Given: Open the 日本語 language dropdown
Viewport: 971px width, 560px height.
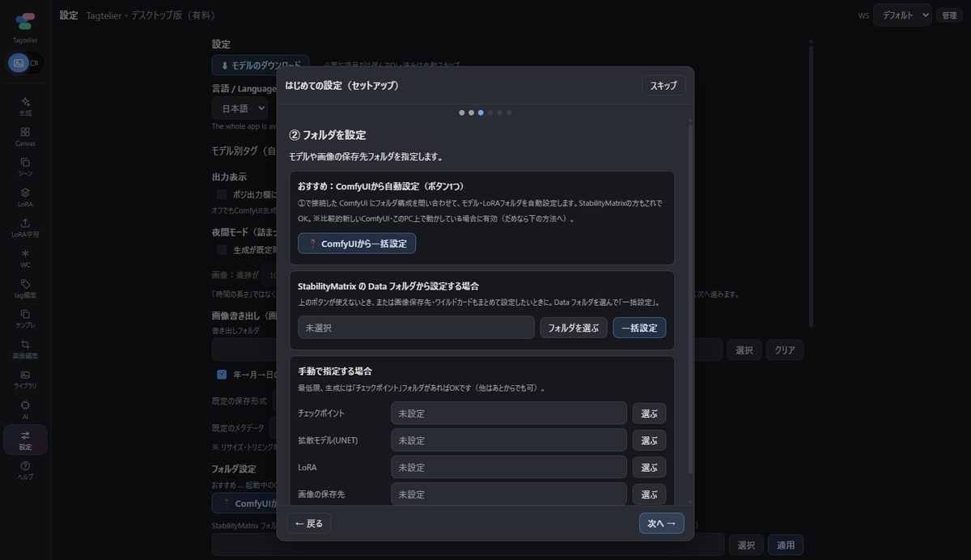Looking at the screenshot, I should pos(240,108).
